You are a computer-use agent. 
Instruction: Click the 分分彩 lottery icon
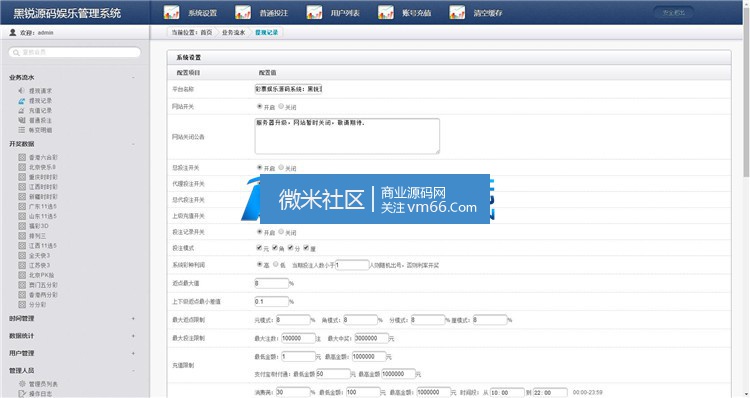coord(22,304)
